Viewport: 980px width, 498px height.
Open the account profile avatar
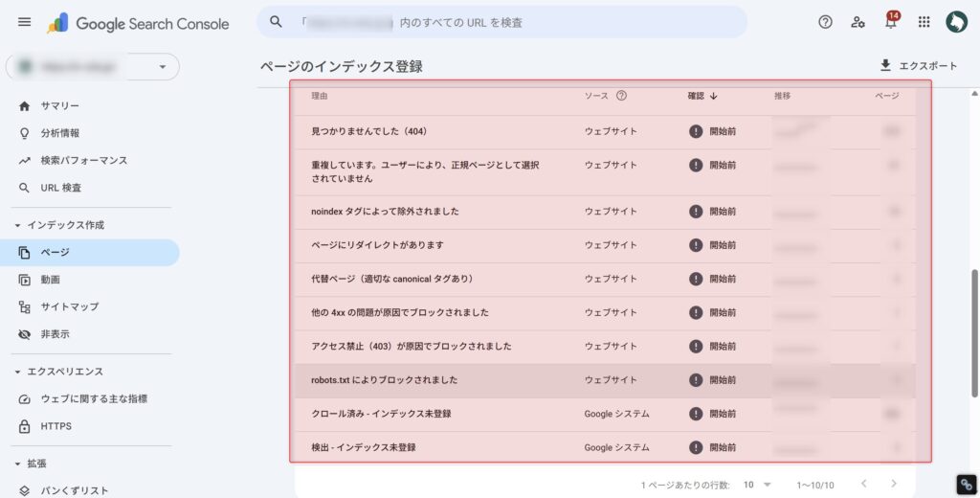[956, 22]
